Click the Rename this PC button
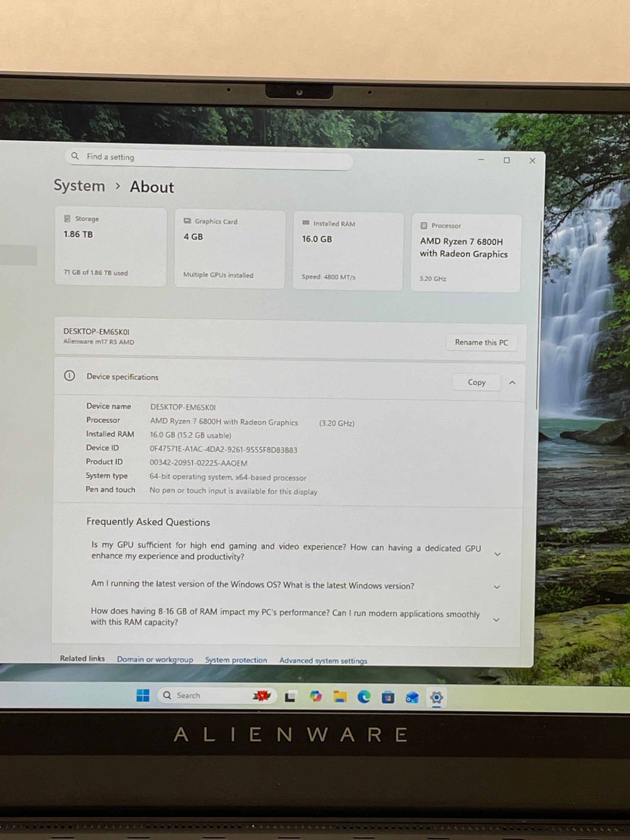 pyautogui.click(x=481, y=342)
